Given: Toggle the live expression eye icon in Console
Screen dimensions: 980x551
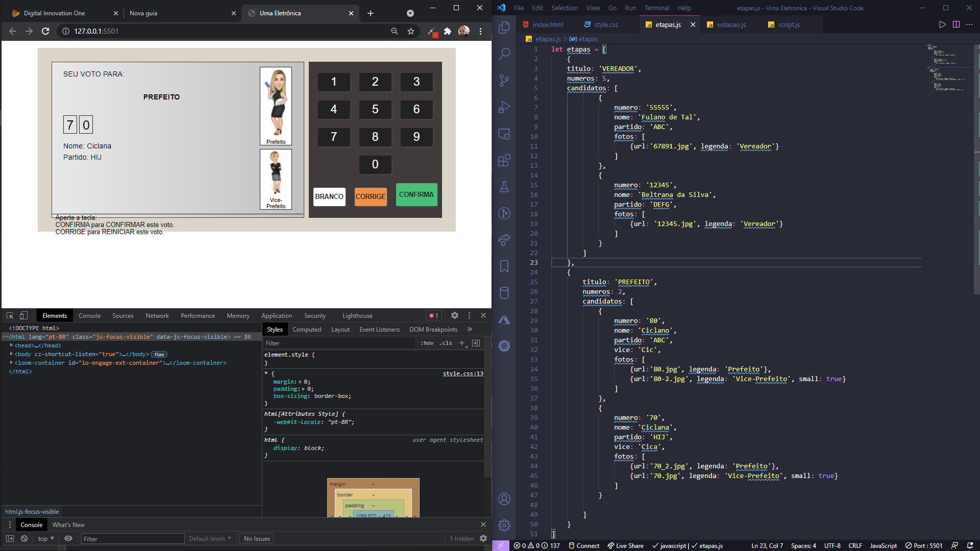Looking at the screenshot, I should coord(68,538).
